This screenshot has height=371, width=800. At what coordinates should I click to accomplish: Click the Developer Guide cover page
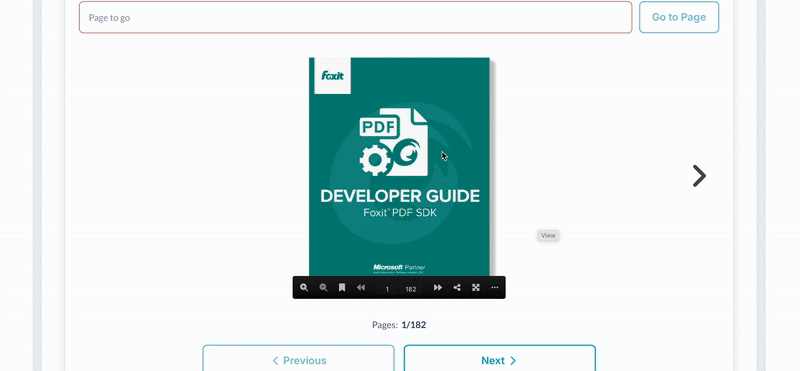point(399,167)
